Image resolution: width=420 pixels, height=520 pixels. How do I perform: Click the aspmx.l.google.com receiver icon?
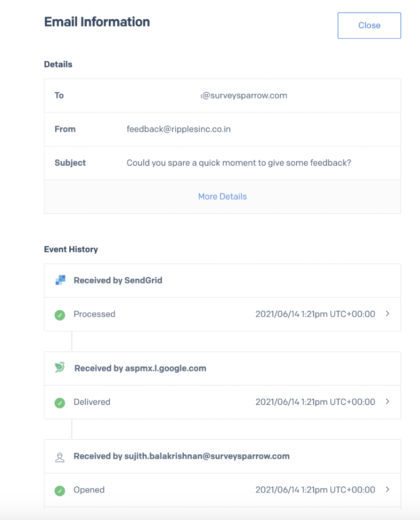coord(60,368)
